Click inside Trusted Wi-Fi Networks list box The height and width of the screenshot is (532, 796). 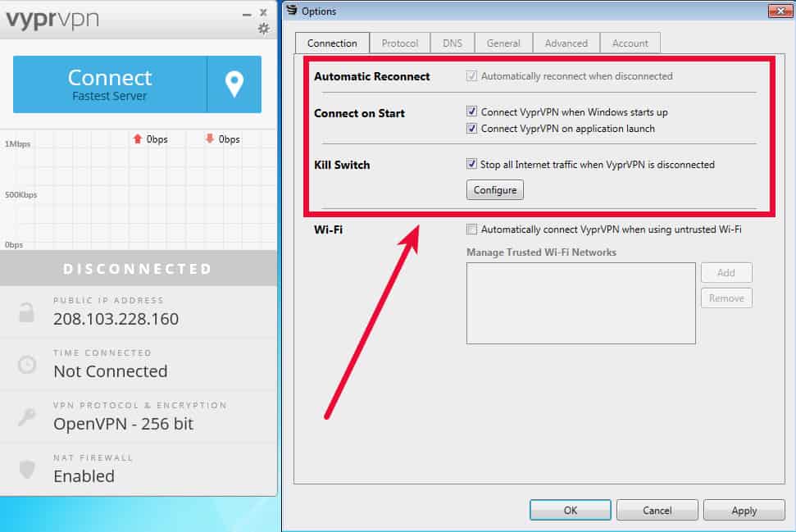click(581, 303)
